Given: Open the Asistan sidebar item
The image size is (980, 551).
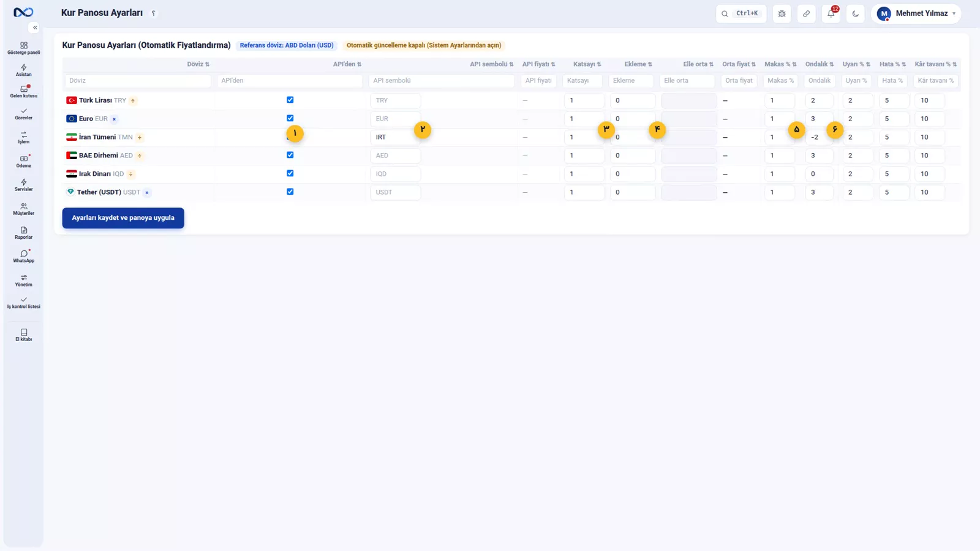Looking at the screenshot, I should coord(23,70).
